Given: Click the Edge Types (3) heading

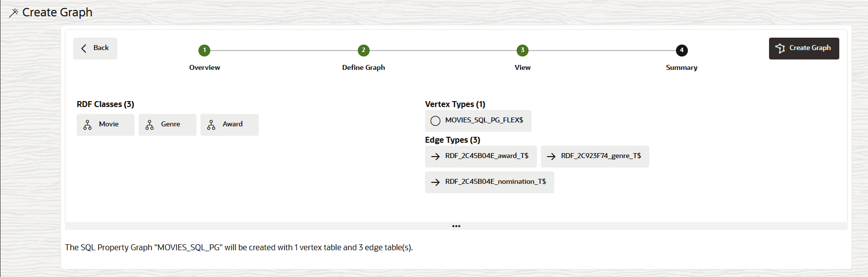Looking at the screenshot, I should coord(453,140).
